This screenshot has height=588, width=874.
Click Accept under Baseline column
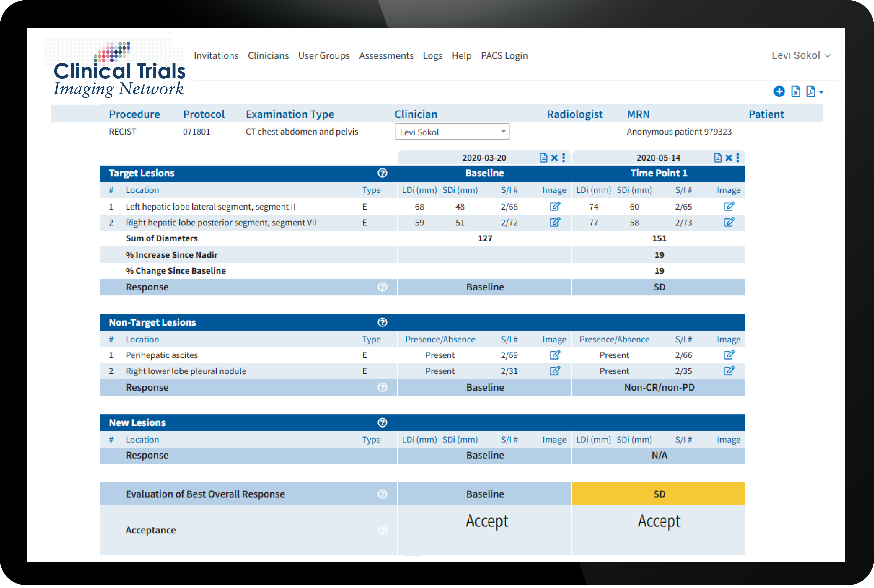pos(487,521)
